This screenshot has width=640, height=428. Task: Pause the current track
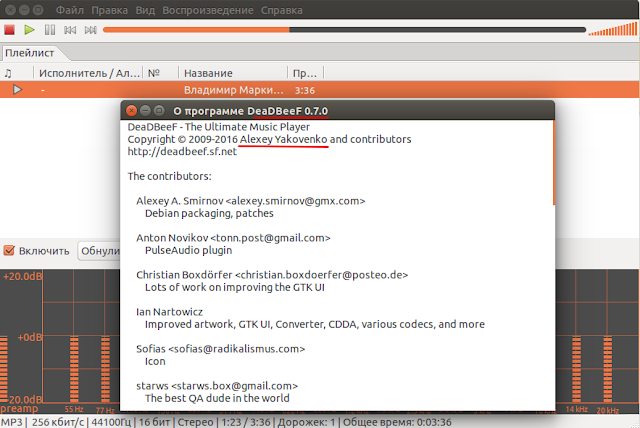point(50,30)
